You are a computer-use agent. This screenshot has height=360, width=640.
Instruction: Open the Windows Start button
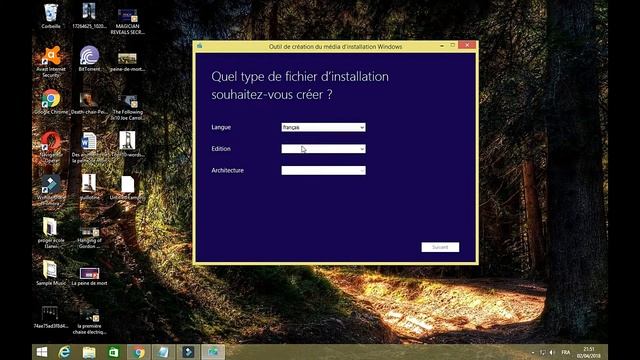tap(42, 352)
